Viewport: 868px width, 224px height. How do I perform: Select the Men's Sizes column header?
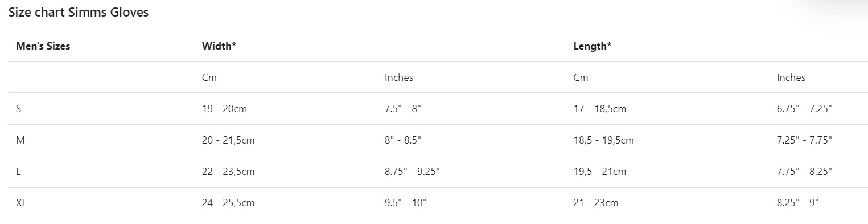pos(43,46)
